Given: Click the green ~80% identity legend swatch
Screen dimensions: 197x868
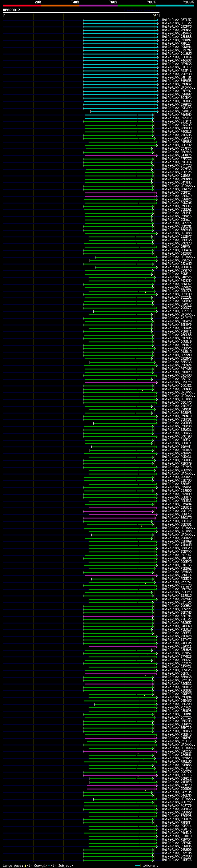Looking at the screenshot, I should 137,6.
